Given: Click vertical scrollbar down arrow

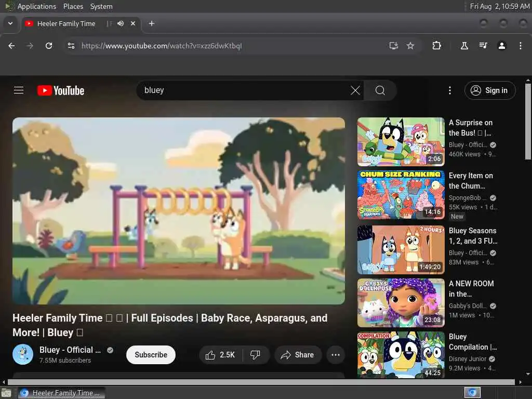Looking at the screenshot, I should tap(528, 374).
